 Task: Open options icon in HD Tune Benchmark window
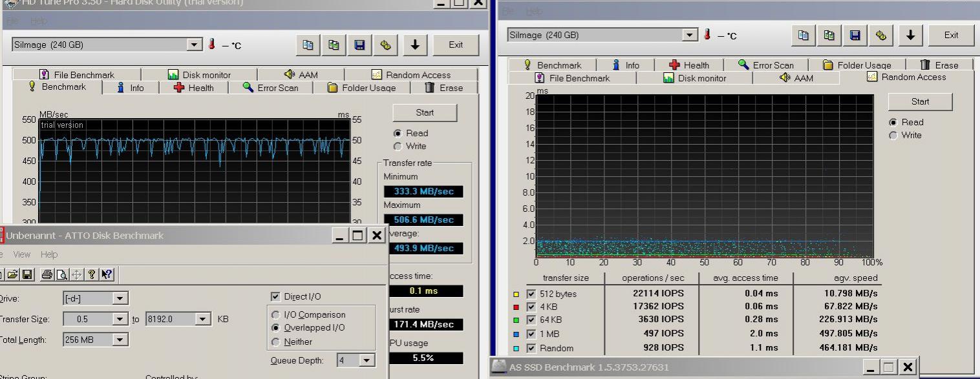coord(385,45)
